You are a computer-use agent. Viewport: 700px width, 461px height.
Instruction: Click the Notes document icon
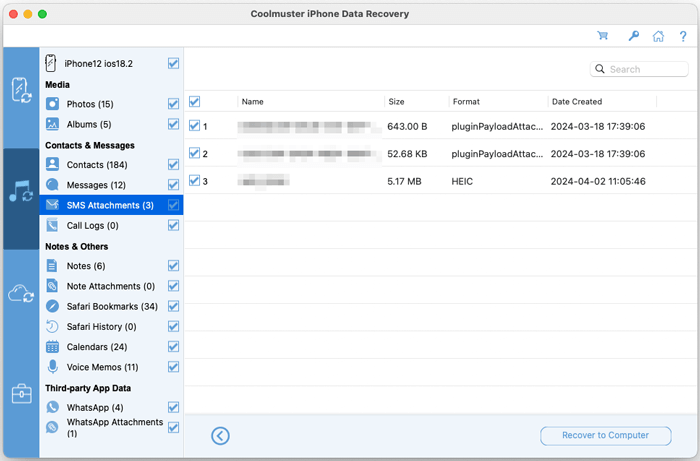pos(52,266)
